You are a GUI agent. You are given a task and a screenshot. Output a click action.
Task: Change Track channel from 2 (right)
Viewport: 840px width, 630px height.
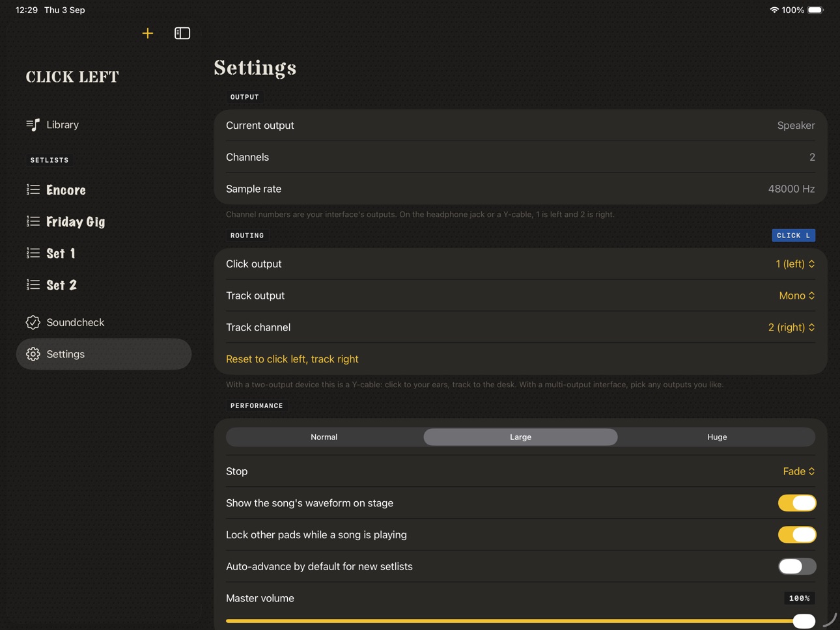coord(791,327)
